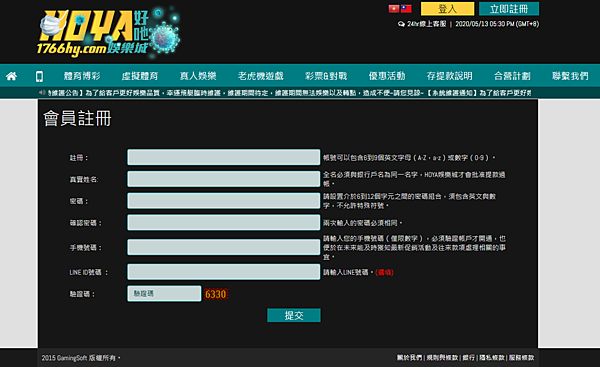
Task: Open the 彩票&對戰 menu
Action: [x=326, y=76]
